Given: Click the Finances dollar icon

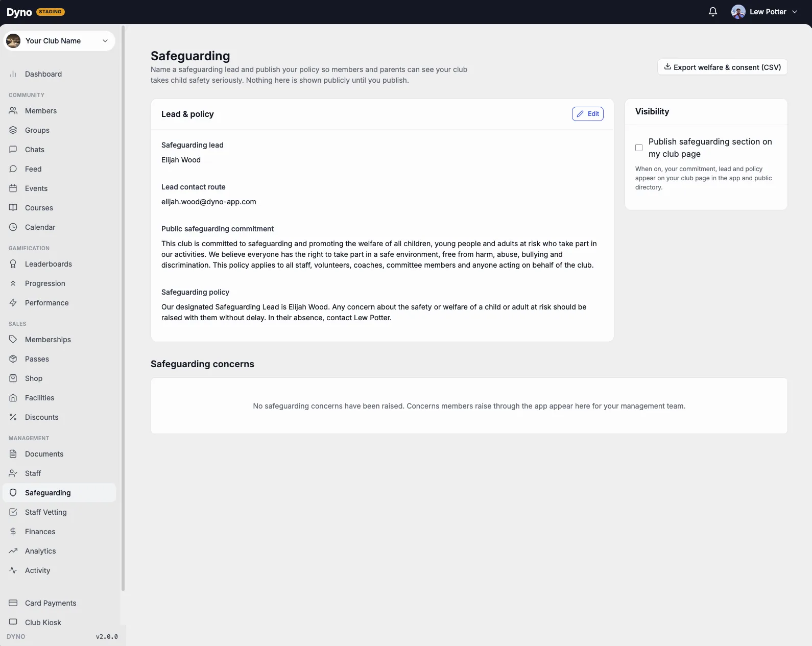Looking at the screenshot, I should [13, 532].
